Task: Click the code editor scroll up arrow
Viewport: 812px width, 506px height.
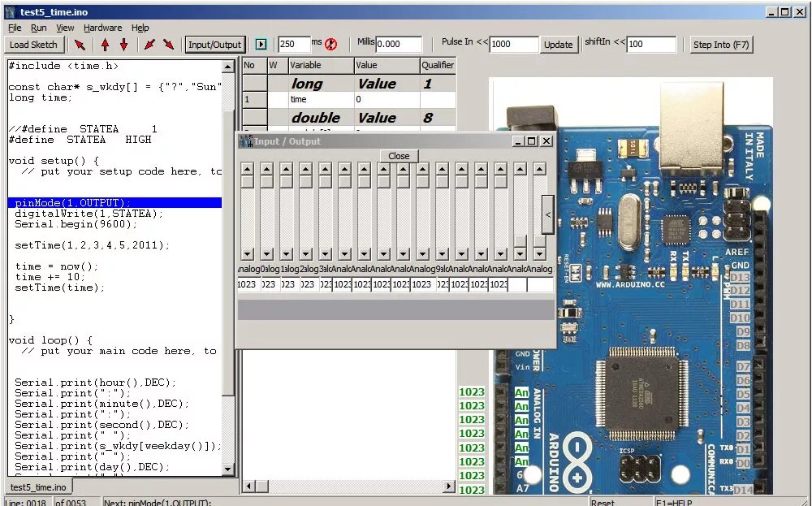Action: pos(228,67)
